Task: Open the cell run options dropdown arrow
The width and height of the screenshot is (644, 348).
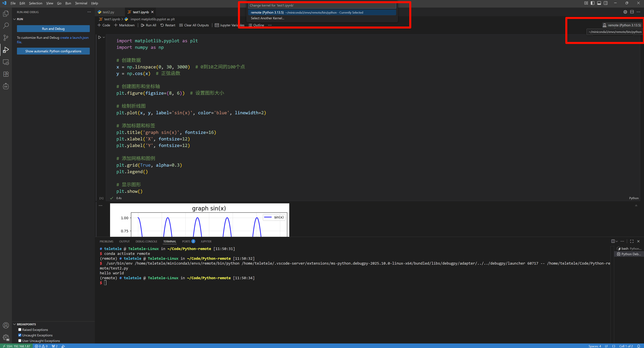Action: 104,37
